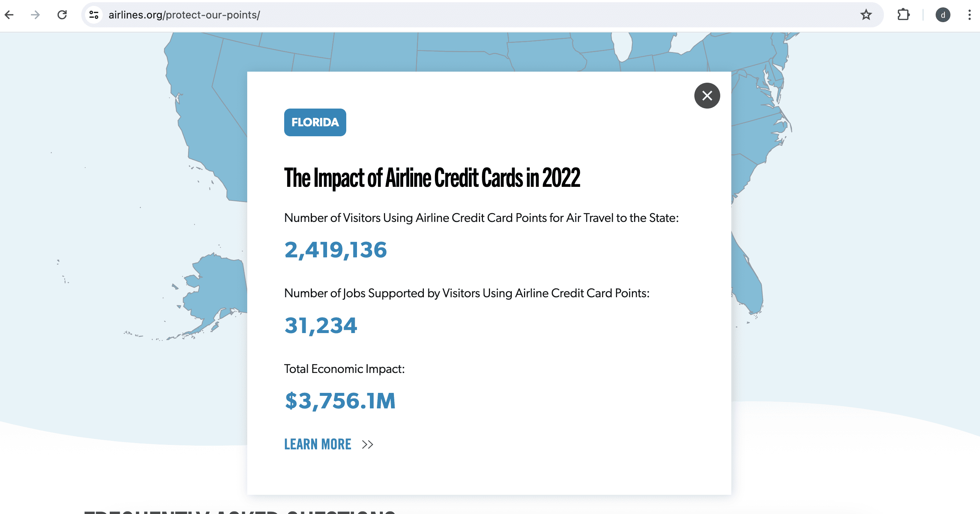Select Alaska on the map
This screenshot has width=980, height=514.
coord(217,289)
